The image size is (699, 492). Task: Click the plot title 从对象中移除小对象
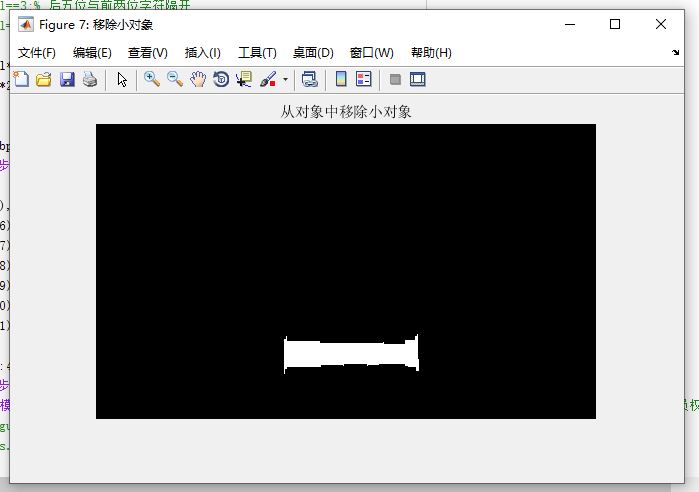[346, 111]
